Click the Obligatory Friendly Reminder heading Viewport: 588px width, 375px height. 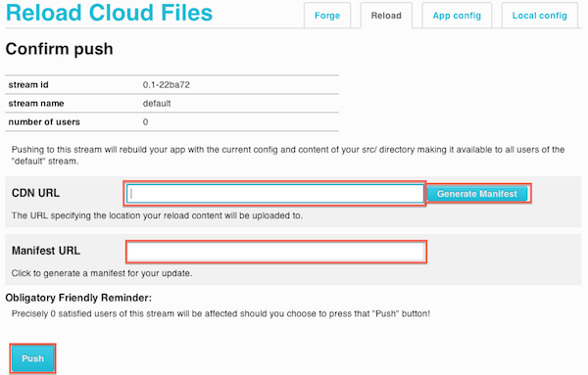(78, 298)
